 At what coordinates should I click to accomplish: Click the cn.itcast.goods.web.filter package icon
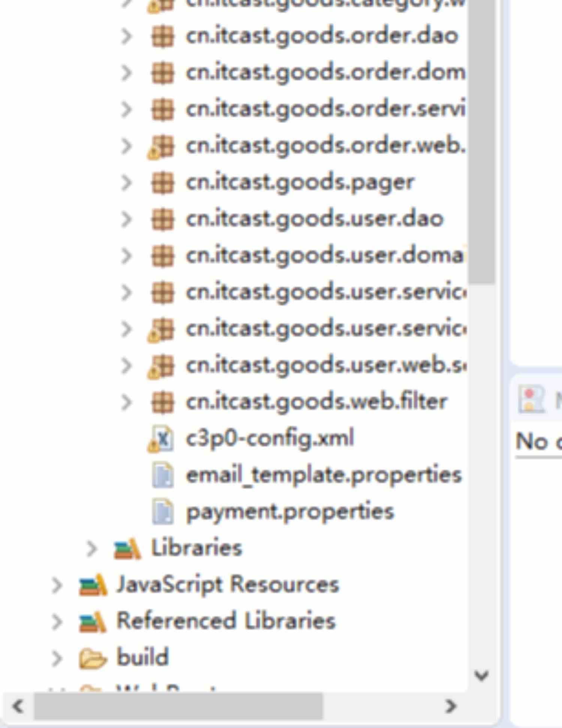click(163, 402)
